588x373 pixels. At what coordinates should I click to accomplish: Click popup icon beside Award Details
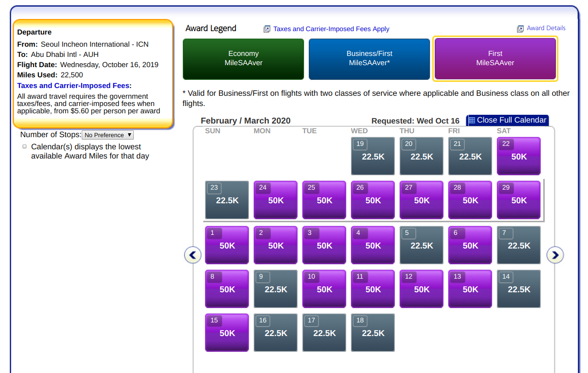point(520,29)
